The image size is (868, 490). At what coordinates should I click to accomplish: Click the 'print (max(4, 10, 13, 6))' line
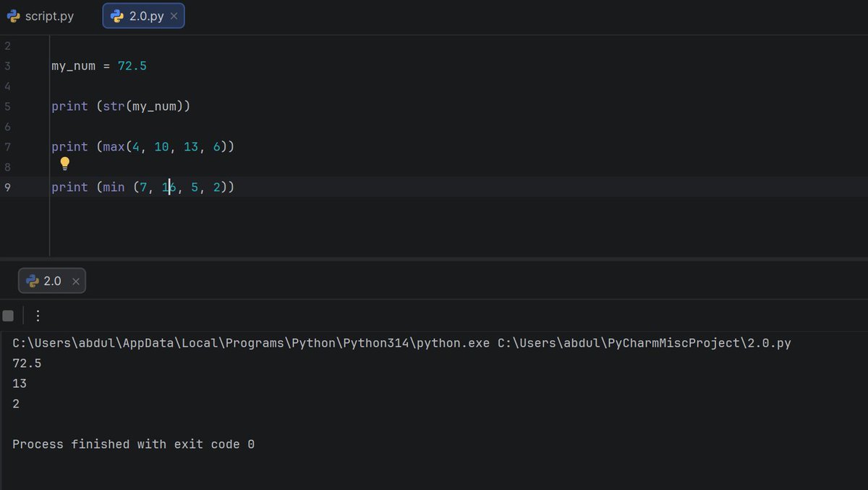(142, 147)
